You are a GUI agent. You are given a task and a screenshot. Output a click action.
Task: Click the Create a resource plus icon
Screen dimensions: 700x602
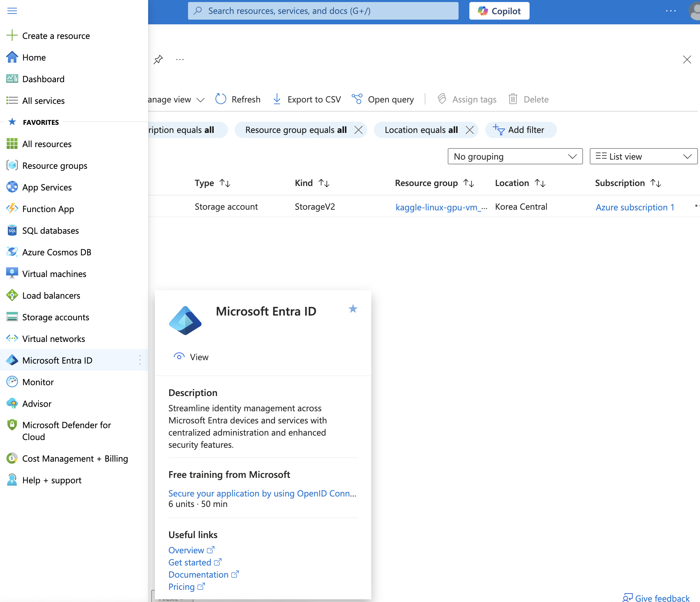12,35
